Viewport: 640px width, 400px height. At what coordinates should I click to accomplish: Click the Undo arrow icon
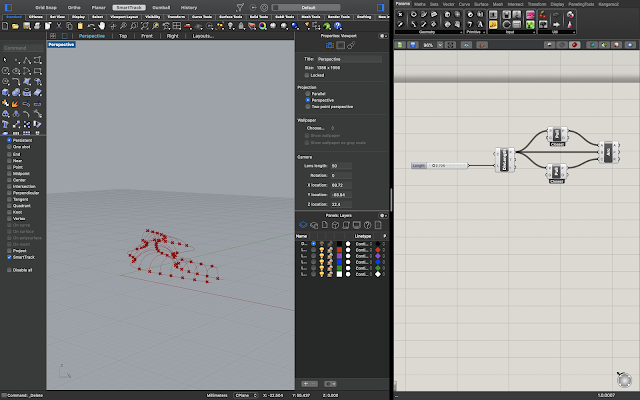click(91, 26)
